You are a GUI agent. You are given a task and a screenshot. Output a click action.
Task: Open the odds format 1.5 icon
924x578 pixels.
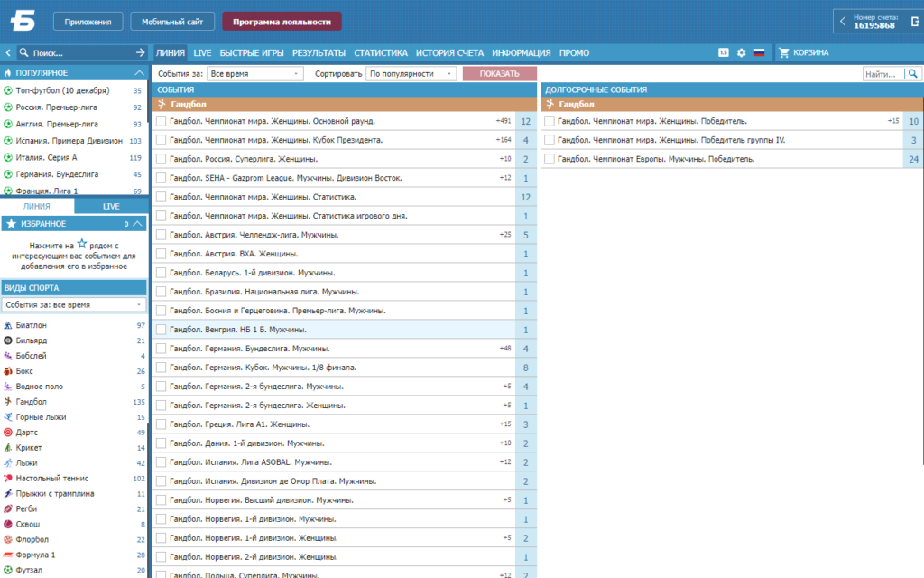pos(724,52)
